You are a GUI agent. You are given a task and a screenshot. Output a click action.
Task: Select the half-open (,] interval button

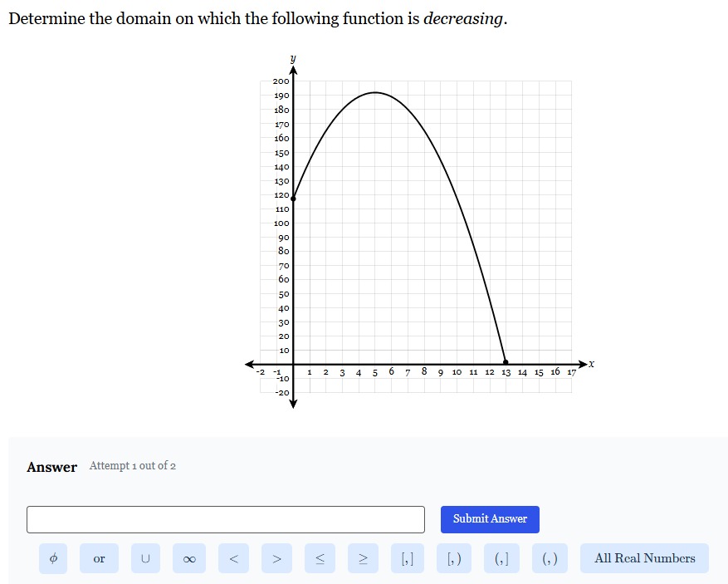pos(501,558)
